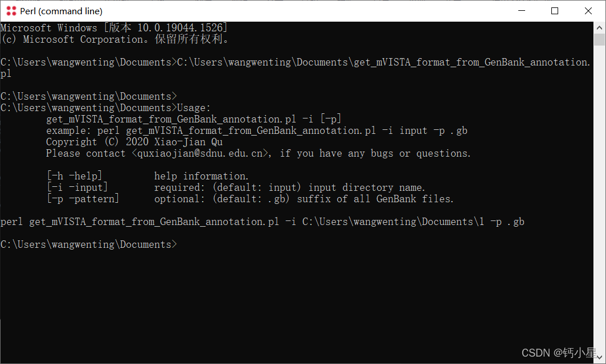Click the "example: perl" usage line
Image resolution: width=606 pixels, height=364 pixels.
click(x=256, y=130)
